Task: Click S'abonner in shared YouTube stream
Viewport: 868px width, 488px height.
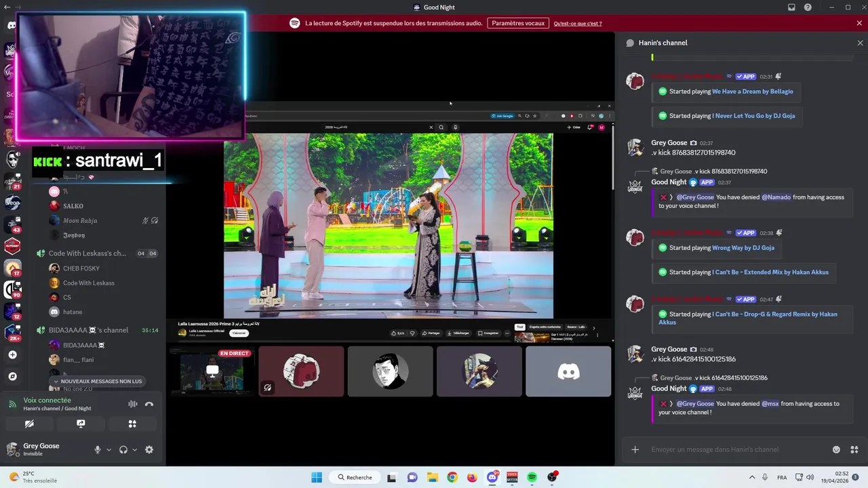Action: (239, 333)
